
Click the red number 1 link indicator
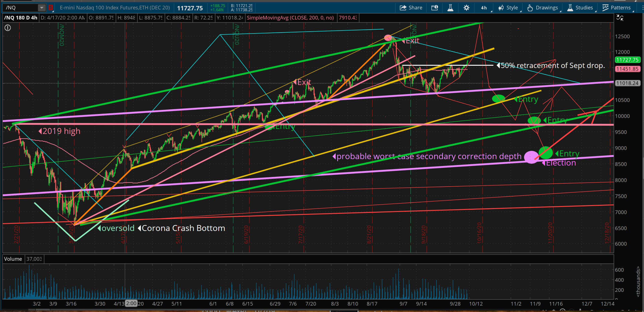coord(51,8)
